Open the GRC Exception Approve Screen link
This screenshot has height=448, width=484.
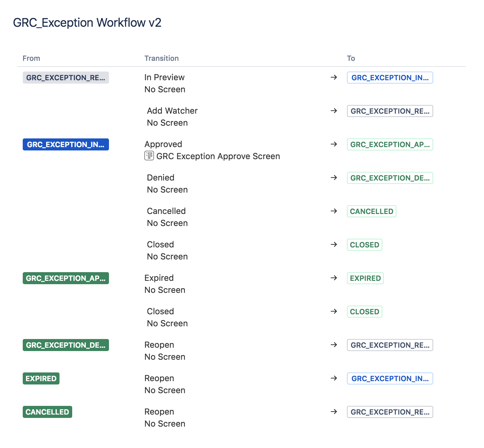(x=218, y=156)
